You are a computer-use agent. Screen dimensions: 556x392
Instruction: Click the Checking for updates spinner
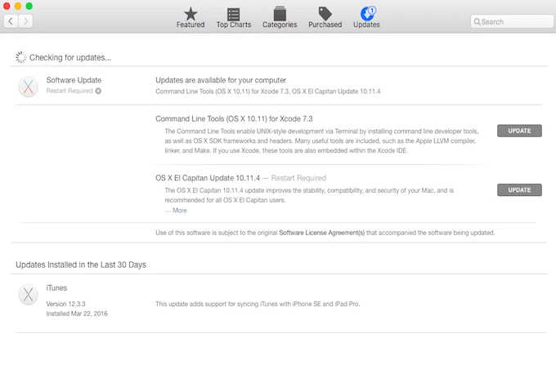click(21, 57)
